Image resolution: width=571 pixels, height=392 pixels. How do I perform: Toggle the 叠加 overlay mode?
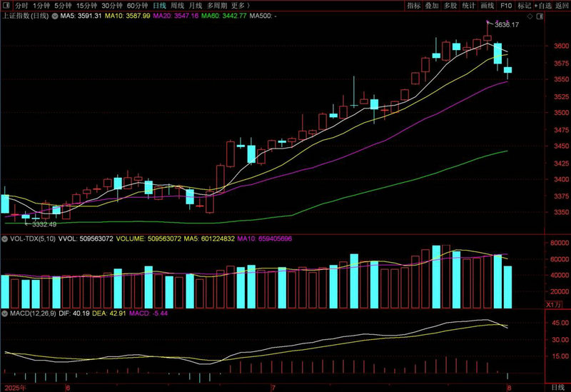(x=432, y=5)
